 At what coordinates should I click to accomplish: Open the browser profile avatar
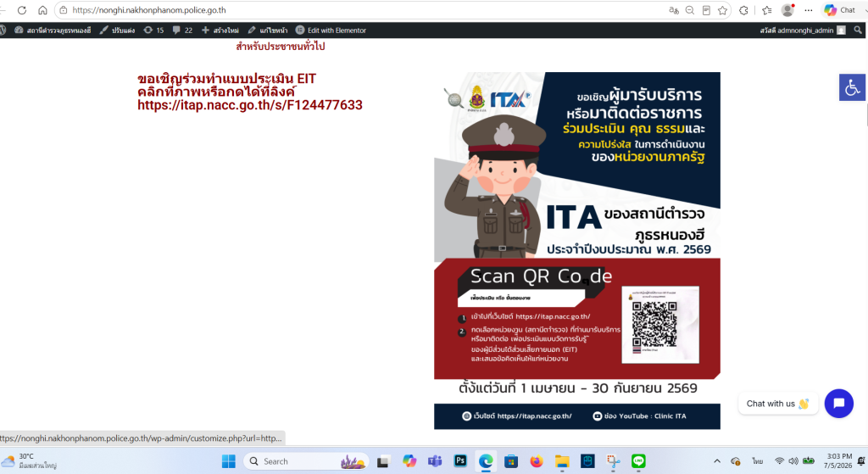[787, 10]
